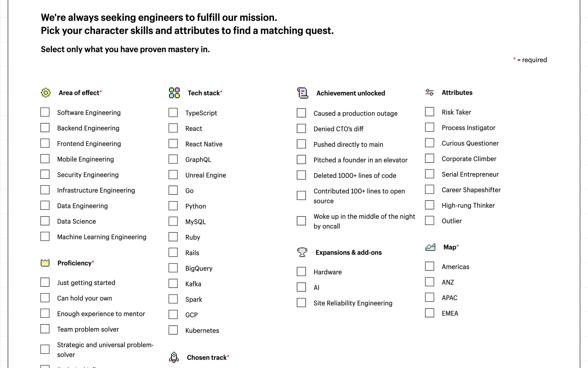The width and height of the screenshot is (588, 368).
Task: Check the Woke up by oncall checkbox
Action: (301, 221)
